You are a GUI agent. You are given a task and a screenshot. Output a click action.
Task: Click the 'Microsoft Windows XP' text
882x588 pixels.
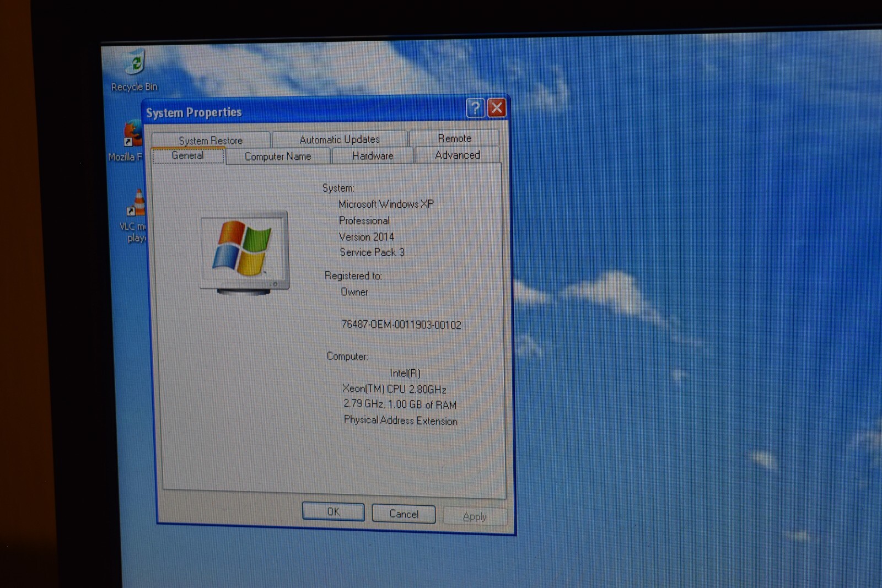click(x=386, y=204)
